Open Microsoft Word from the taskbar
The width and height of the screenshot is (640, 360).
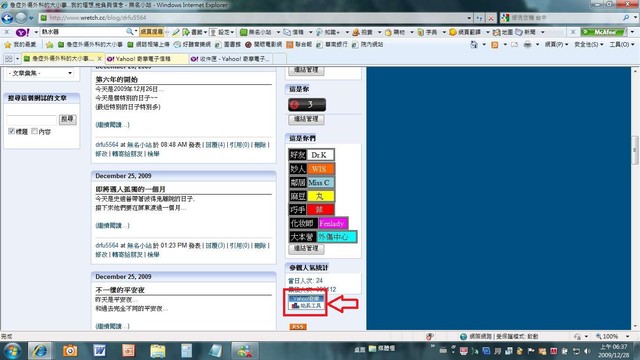99,351
